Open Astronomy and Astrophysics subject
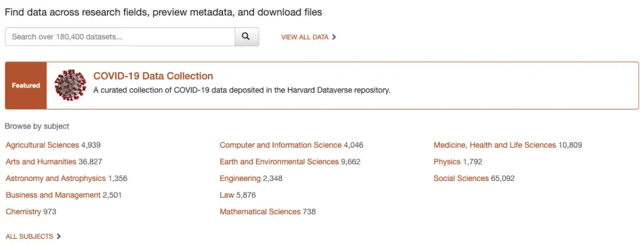The image size is (644, 246). click(x=55, y=178)
